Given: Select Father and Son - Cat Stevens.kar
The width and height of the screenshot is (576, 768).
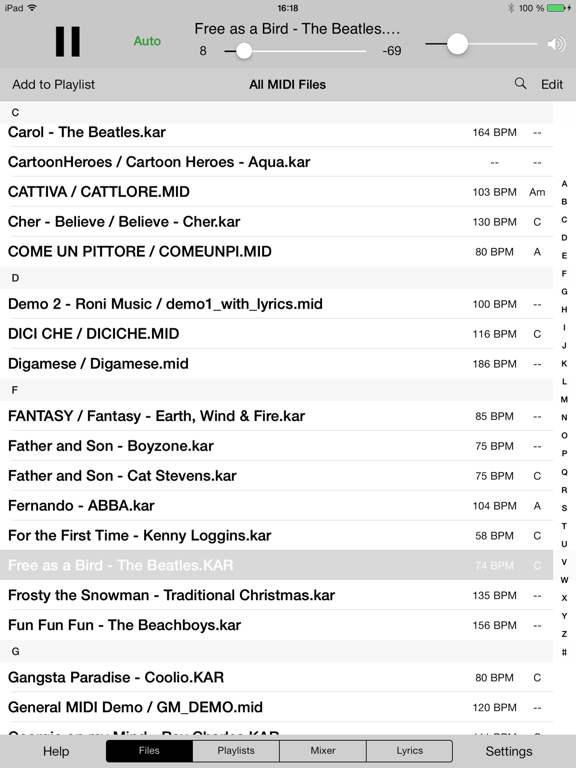Looking at the screenshot, I should tap(277, 476).
